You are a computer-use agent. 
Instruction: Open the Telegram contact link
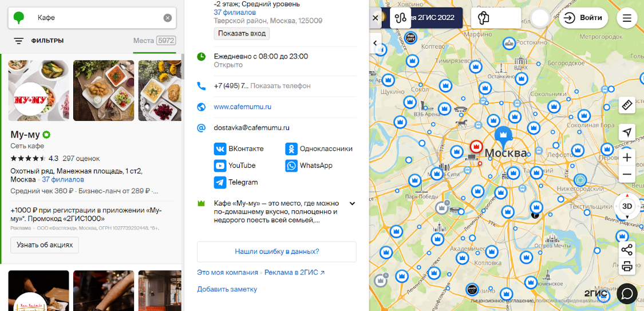[236, 182]
